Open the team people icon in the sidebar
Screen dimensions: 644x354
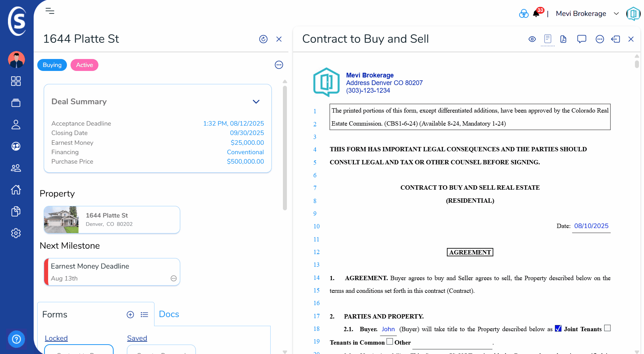click(16, 168)
